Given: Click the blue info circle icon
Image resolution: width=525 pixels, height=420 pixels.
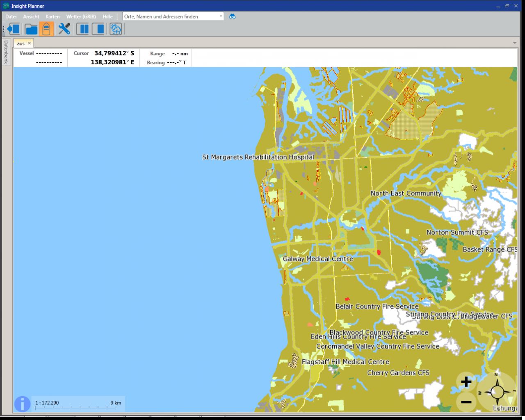Looking at the screenshot, I should click(22, 404).
